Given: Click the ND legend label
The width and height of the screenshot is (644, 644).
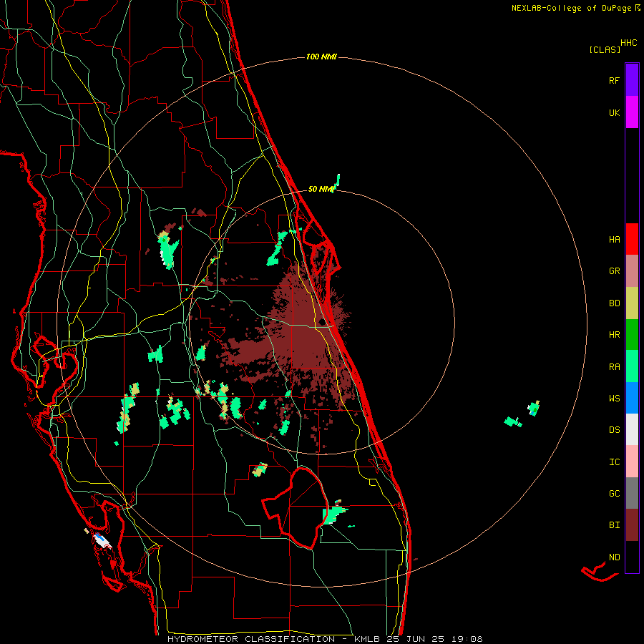Looking at the screenshot, I should click(x=614, y=557).
